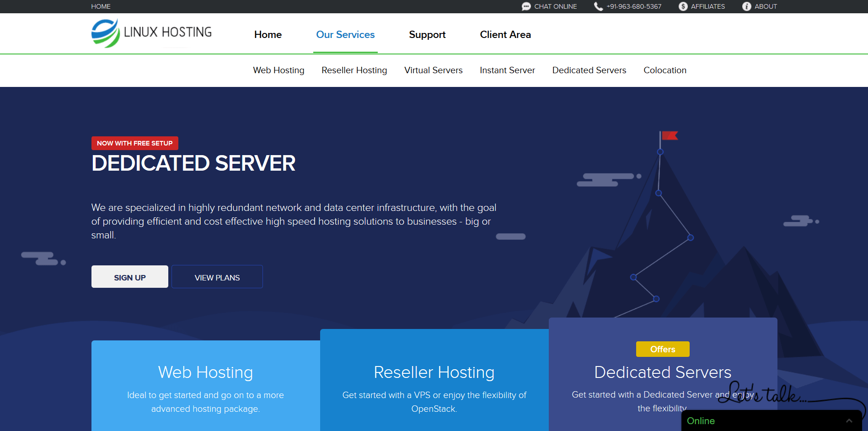868x431 pixels.
Task: Click the VIEW PLANS button
Action: click(217, 277)
